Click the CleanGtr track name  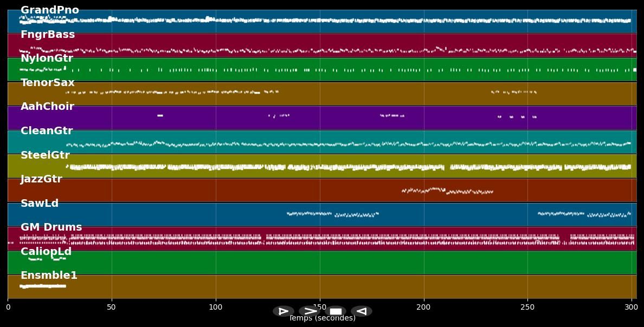tap(47, 131)
